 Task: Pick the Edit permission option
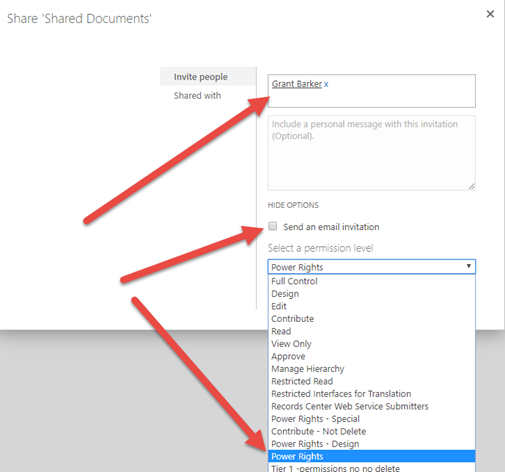pyautogui.click(x=372, y=306)
